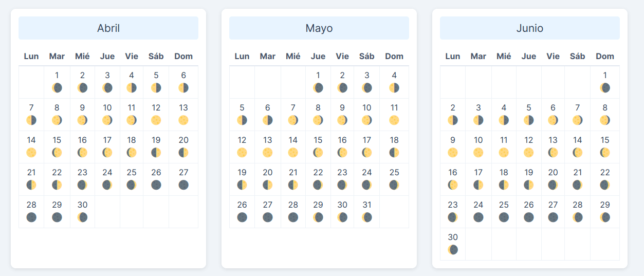
Task: Click the moon phase icon on April 13
Action: tap(183, 120)
